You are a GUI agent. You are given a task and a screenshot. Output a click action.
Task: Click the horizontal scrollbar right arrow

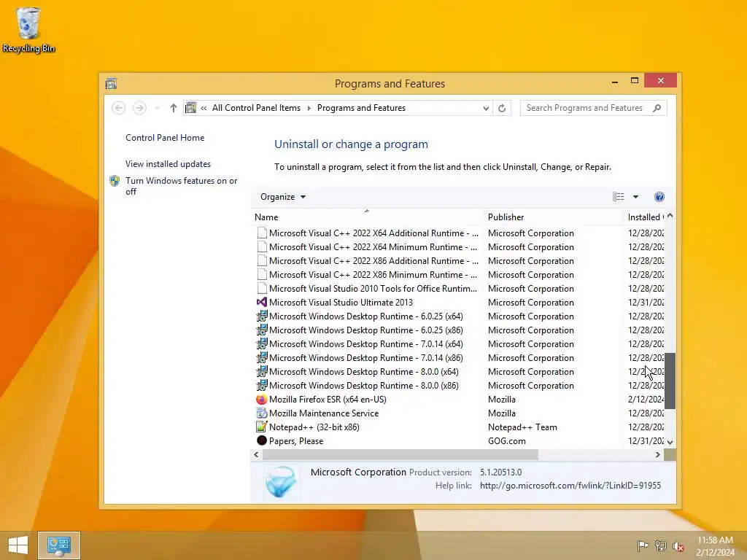[x=657, y=455]
